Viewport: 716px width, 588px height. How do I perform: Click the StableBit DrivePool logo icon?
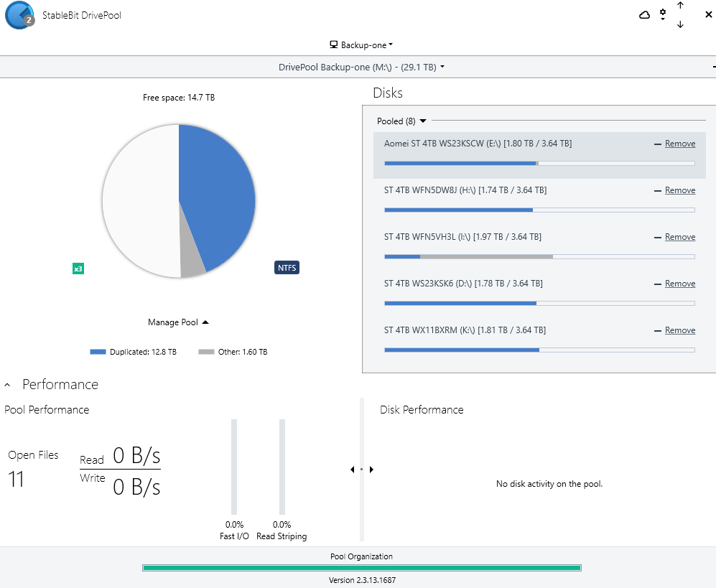click(x=19, y=15)
